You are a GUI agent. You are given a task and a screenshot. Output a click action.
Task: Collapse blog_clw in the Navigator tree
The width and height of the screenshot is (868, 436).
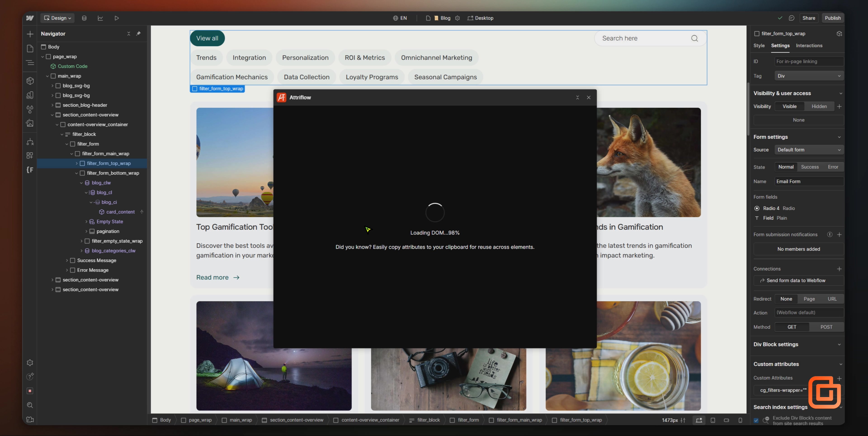tap(81, 183)
